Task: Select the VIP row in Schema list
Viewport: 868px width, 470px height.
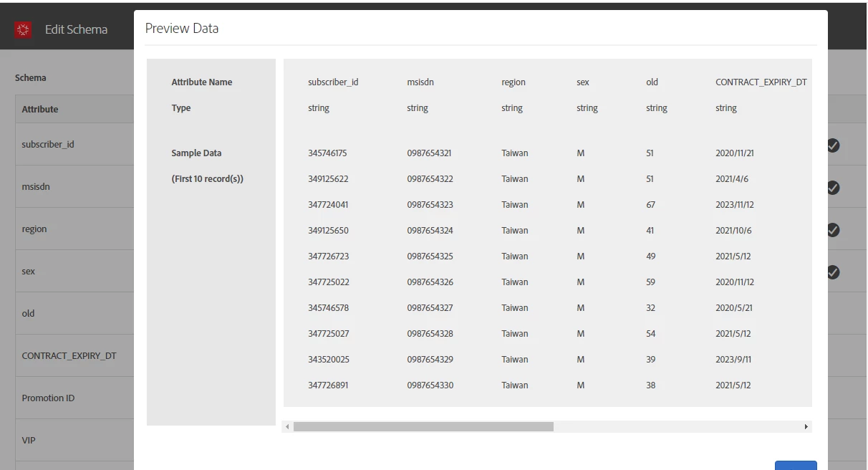Action: point(74,440)
